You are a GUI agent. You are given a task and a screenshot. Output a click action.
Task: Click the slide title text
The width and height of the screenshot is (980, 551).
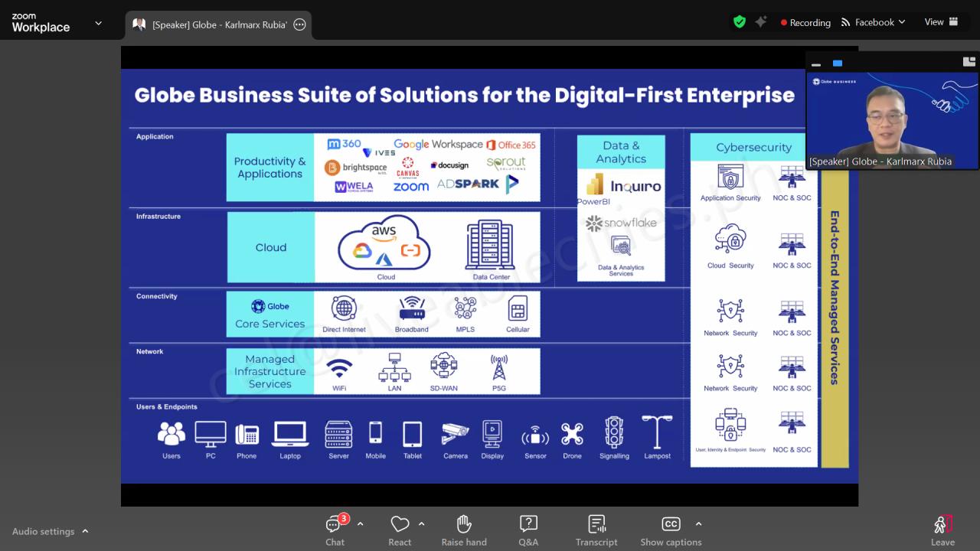tap(465, 95)
